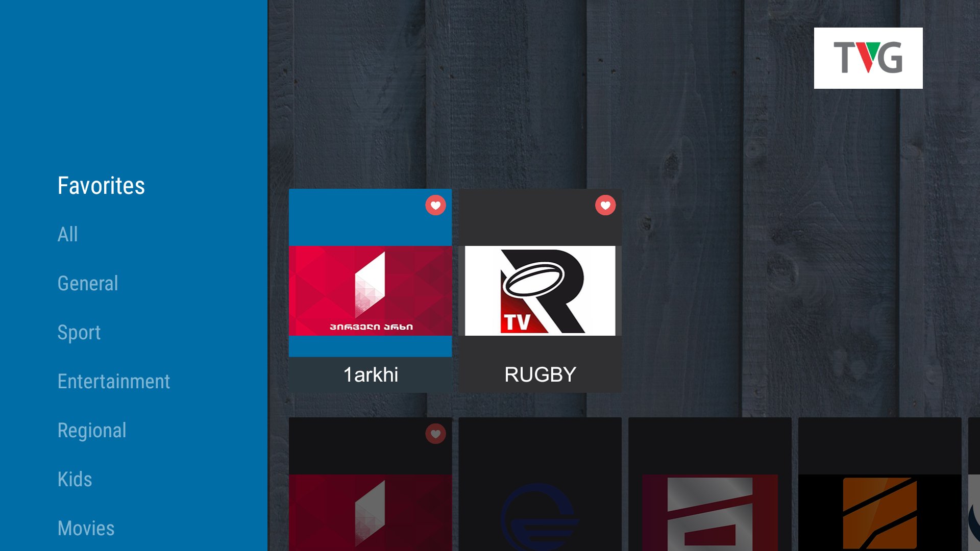The image size is (980, 551).
Task: Unfavorite 1arkhi via its heart icon
Action: point(435,205)
